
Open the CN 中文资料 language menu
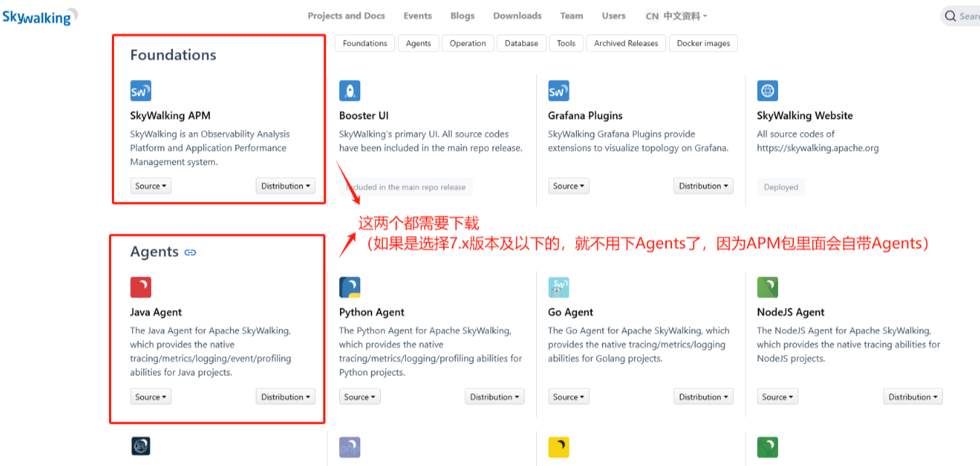[x=676, y=16]
